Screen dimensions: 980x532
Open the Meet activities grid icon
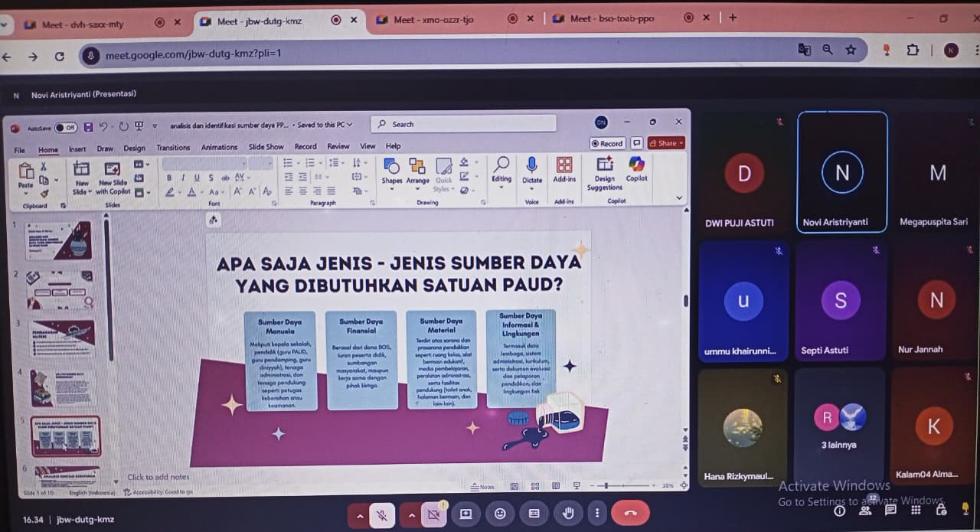916,511
